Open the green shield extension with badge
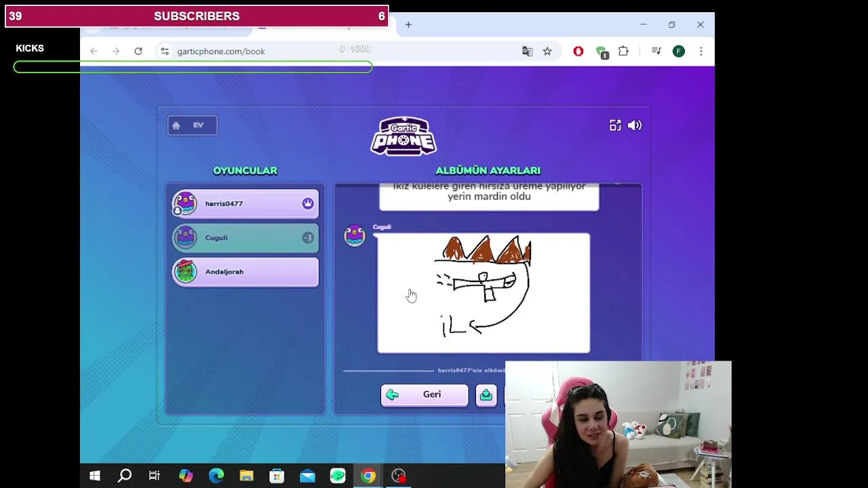This screenshot has width=868, height=488. point(601,52)
